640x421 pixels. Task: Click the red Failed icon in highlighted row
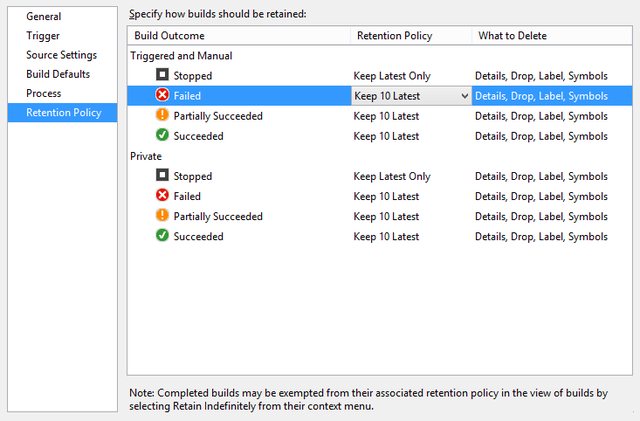coord(162,95)
